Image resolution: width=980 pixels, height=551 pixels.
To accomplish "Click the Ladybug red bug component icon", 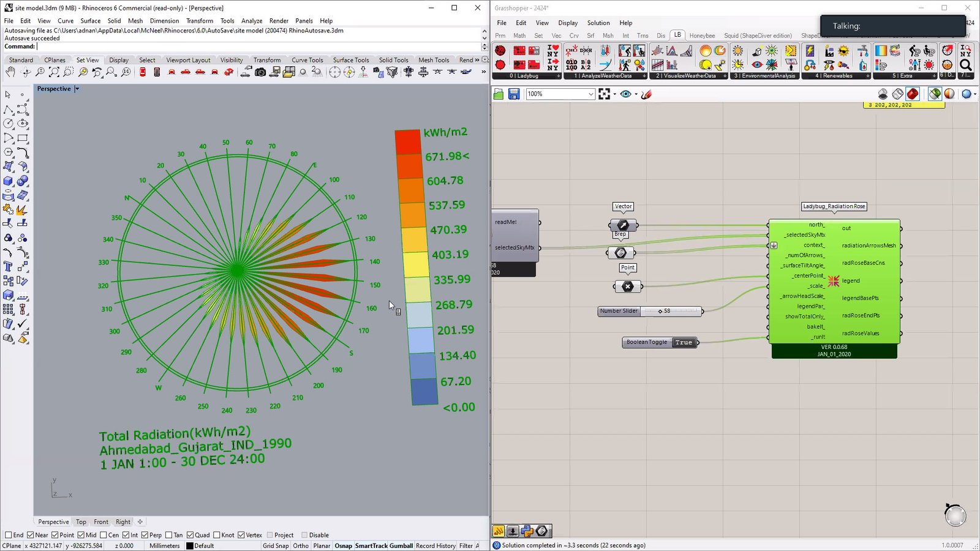I will [500, 51].
